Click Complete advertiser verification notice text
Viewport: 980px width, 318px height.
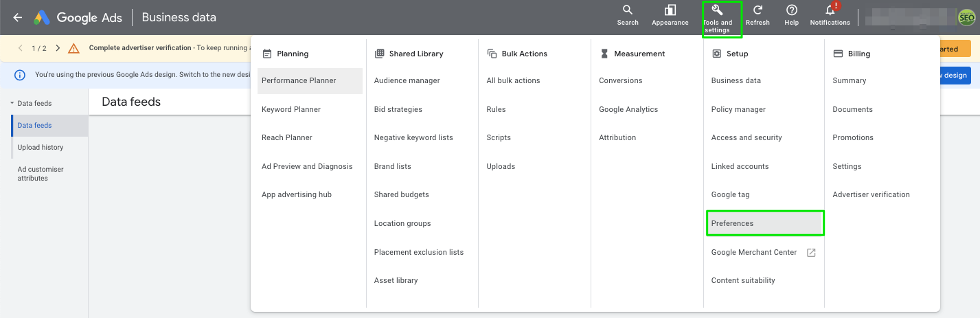[140, 48]
